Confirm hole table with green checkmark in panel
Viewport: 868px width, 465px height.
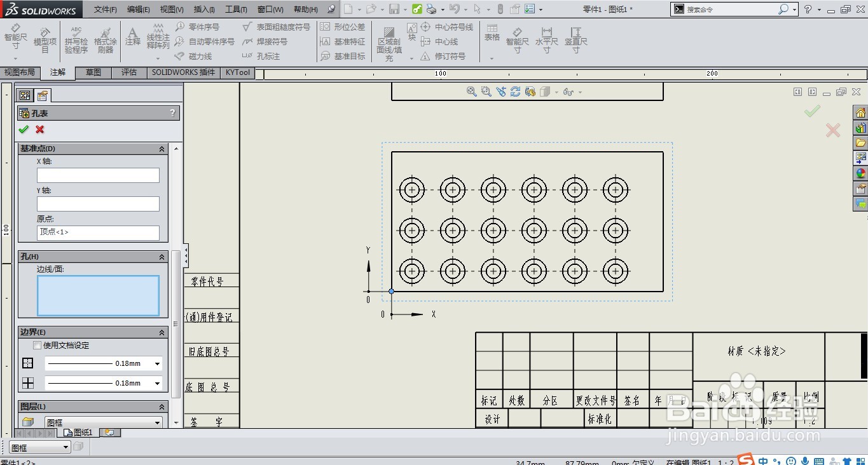(x=24, y=130)
